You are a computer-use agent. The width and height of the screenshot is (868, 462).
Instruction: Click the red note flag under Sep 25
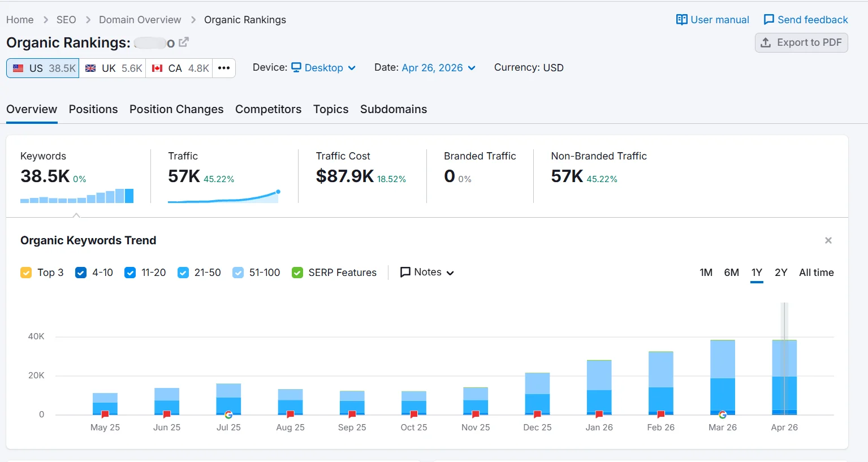(x=352, y=414)
